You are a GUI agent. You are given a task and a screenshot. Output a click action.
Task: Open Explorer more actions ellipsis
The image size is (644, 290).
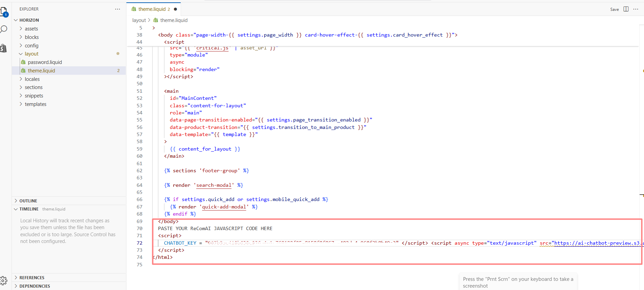[x=118, y=9]
